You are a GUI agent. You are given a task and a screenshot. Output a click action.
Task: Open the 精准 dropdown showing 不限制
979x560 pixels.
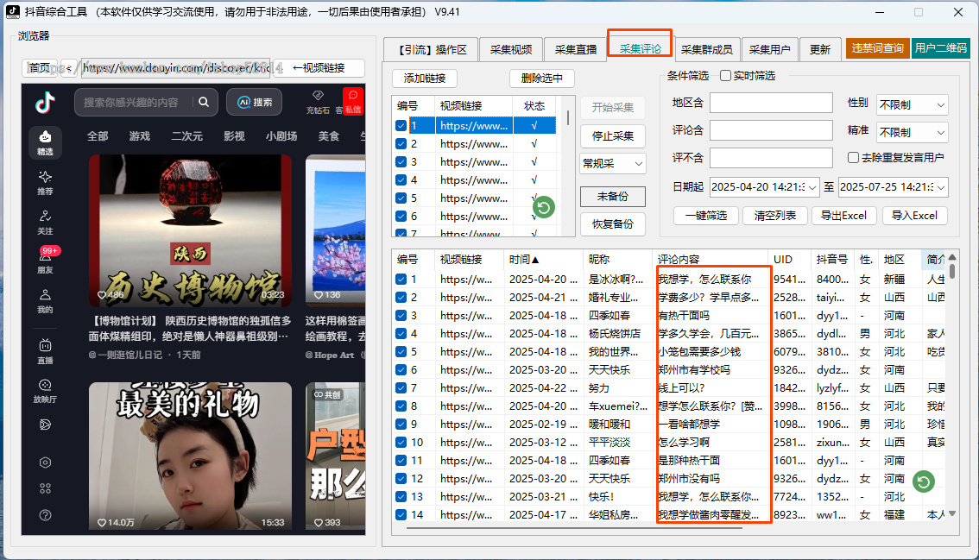(x=913, y=132)
